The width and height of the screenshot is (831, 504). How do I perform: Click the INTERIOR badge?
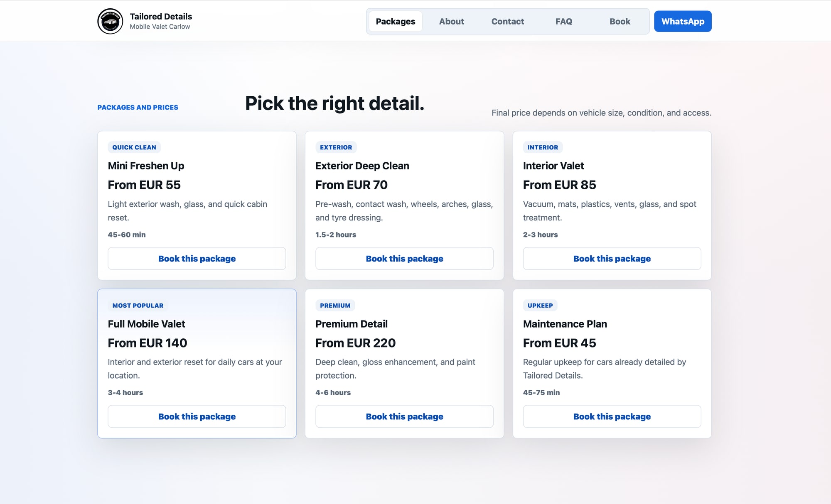click(x=543, y=147)
